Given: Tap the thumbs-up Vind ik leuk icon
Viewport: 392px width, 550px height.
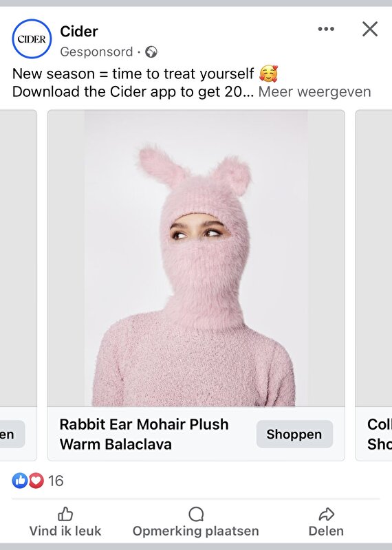Looking at the screenshot, I should [x=65, y=514].
